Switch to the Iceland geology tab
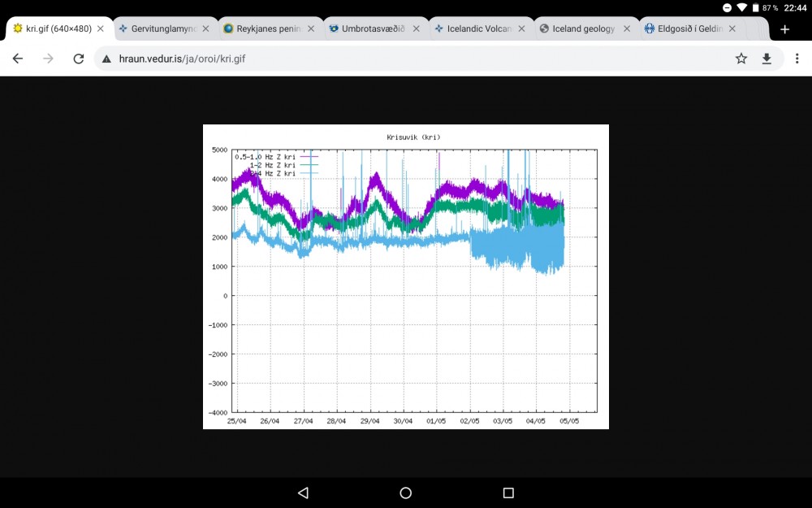Image resolution: width=812 pixels, height=508 pixels. (581, 27)
